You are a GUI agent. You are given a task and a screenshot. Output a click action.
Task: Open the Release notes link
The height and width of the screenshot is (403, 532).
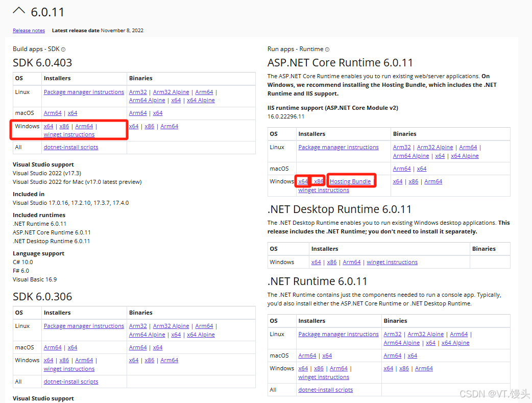tap(29, 31)
